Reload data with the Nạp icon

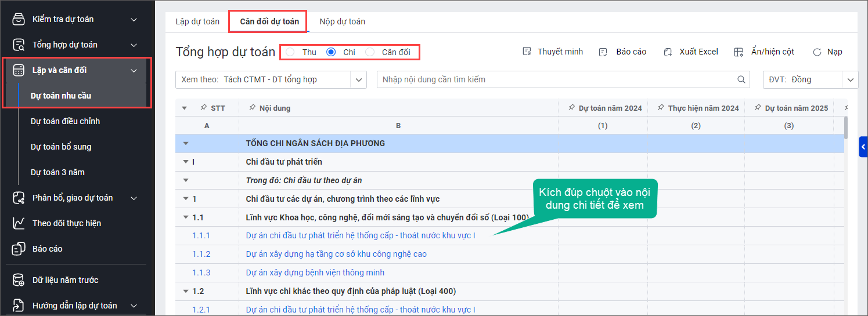pos(817,52)
